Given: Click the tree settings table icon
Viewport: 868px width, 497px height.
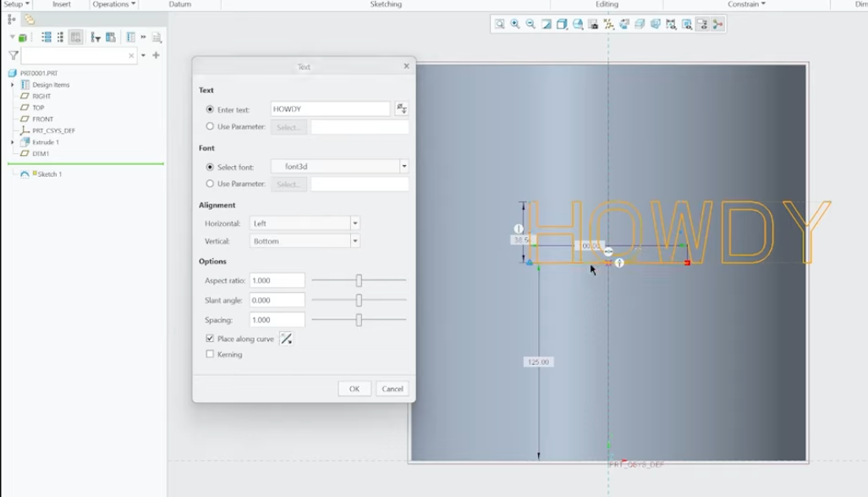Looking at the screenshot, I should click(x=111, y=37).
